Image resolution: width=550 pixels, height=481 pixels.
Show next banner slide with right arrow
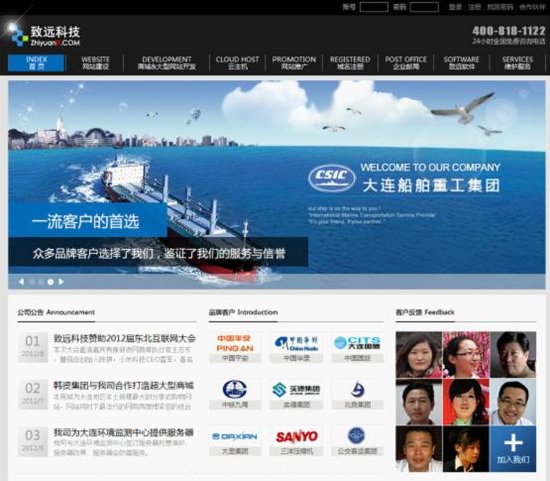[61, 282]
